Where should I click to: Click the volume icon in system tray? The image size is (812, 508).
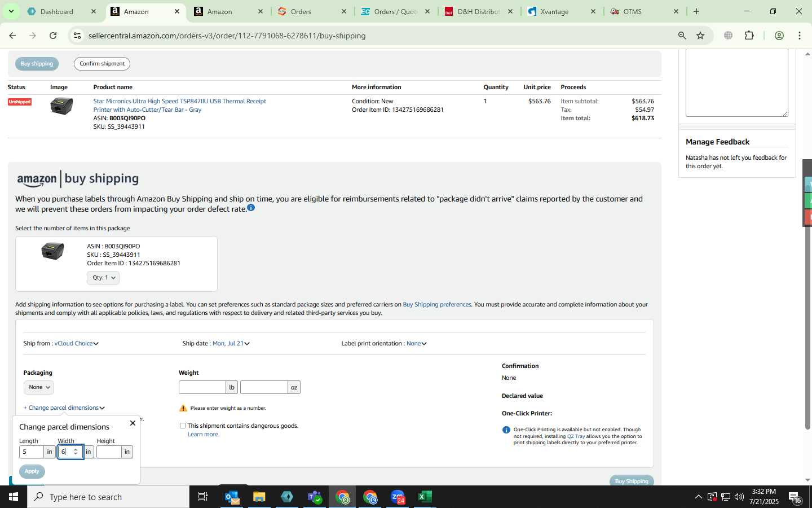pyautogui.click(x=739, y=497)
